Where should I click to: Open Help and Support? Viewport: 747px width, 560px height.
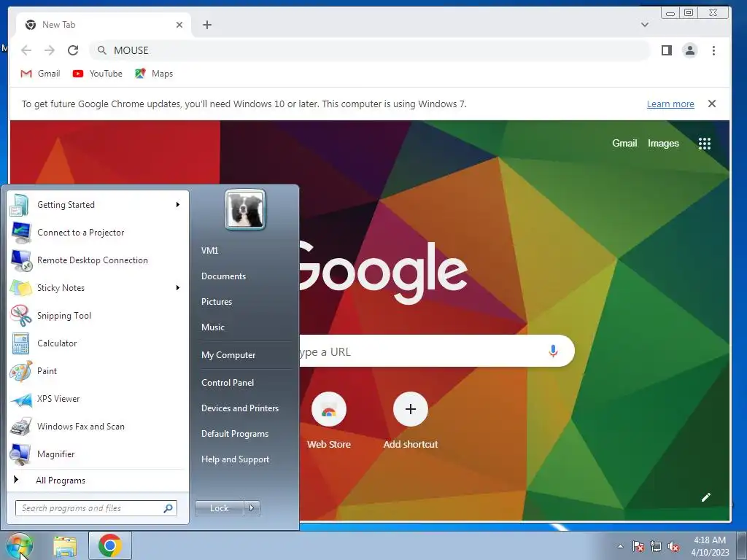236,459
